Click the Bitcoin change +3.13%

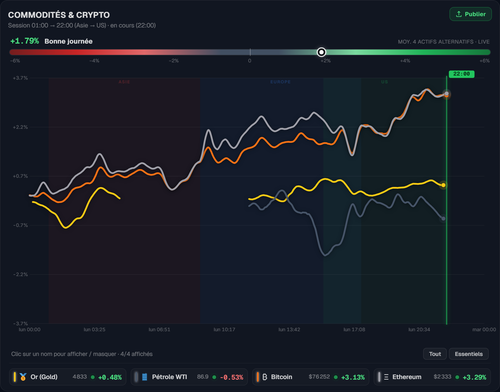(353, 377)
